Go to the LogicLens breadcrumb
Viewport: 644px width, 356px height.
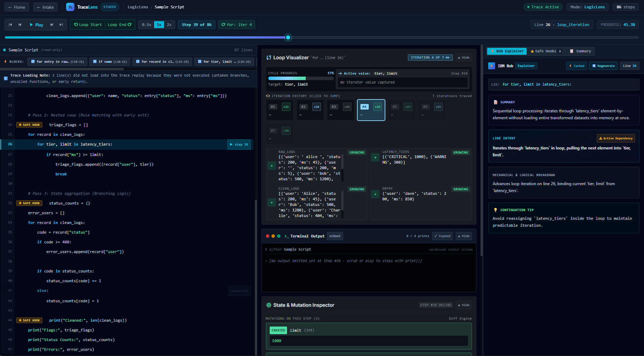138,7
